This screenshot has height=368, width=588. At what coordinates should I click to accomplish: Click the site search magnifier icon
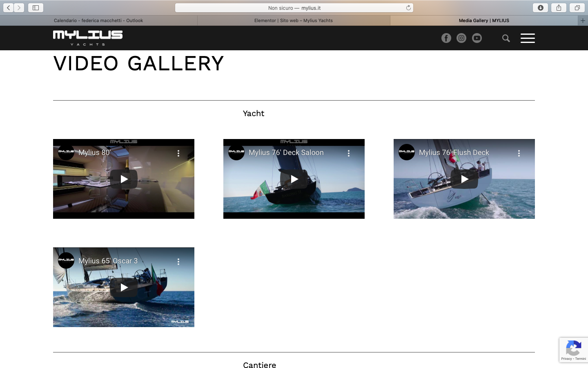pos(506,38)
